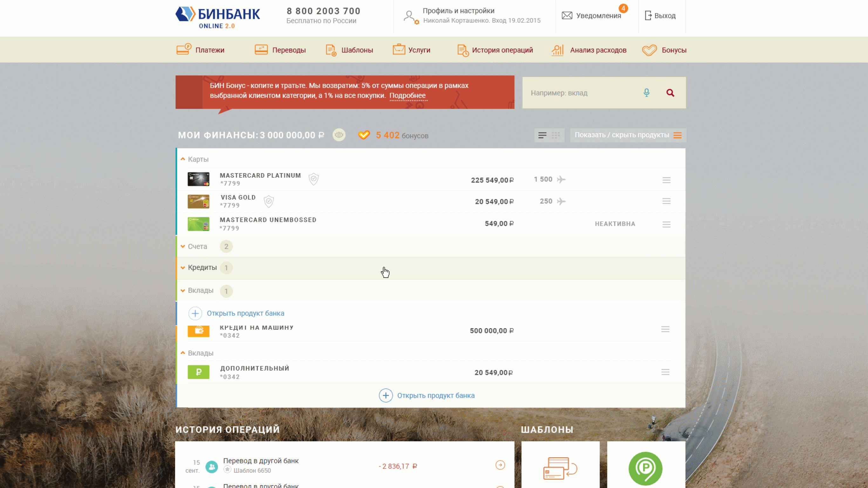This screenshot has height=488, width=868.
Task: Click the star next to Шаблон 6650
Action: coord(227,469)
